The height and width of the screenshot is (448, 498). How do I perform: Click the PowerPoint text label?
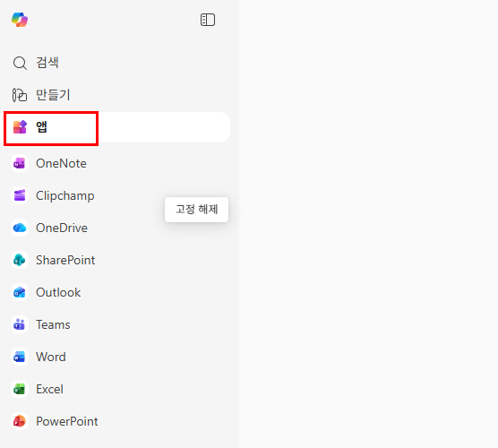coord(66,421)
